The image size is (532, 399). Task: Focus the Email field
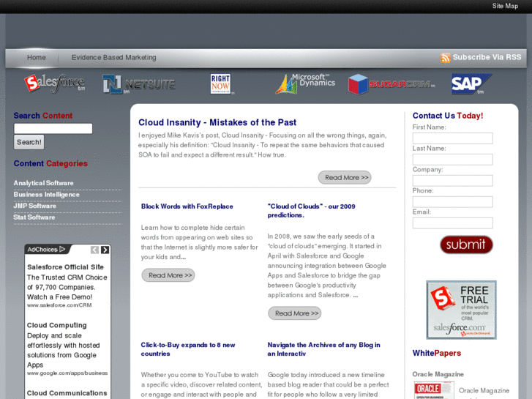(x=453, y=223)
